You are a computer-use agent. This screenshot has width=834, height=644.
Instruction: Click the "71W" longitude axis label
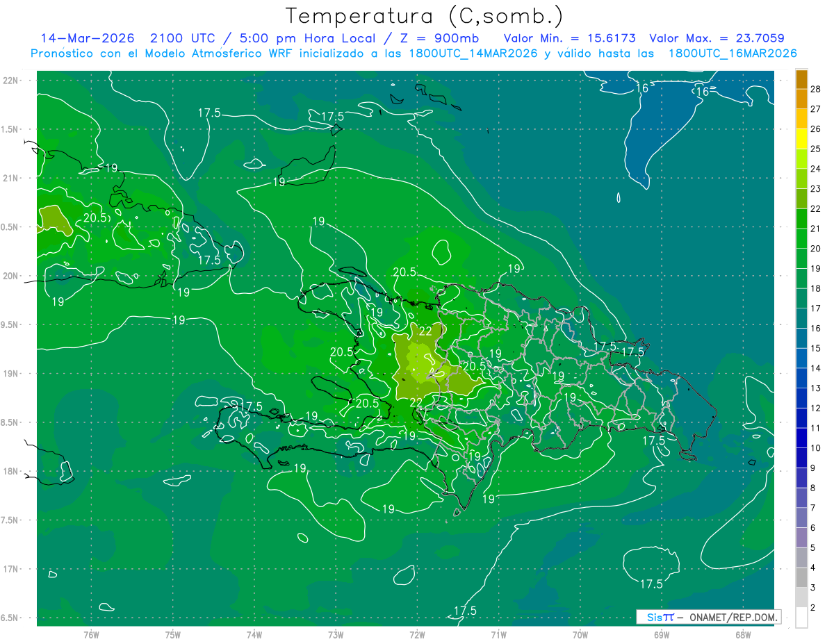(x=498, y=635)
